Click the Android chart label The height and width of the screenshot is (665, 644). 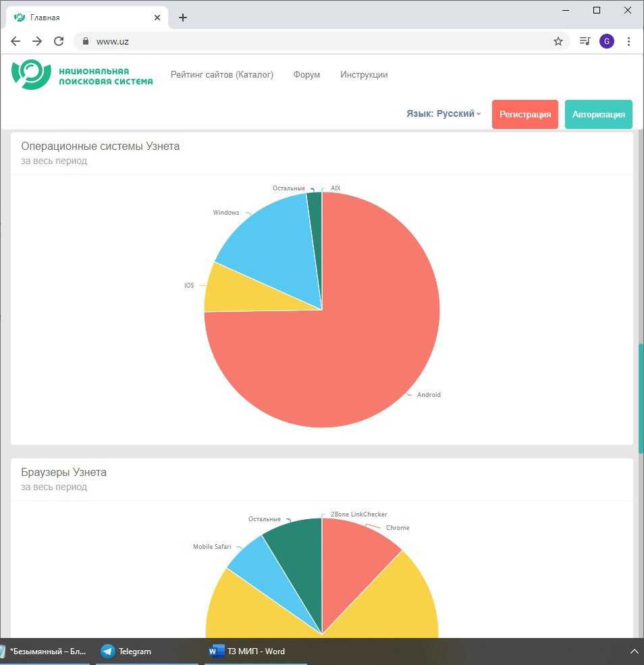point(429,394)
